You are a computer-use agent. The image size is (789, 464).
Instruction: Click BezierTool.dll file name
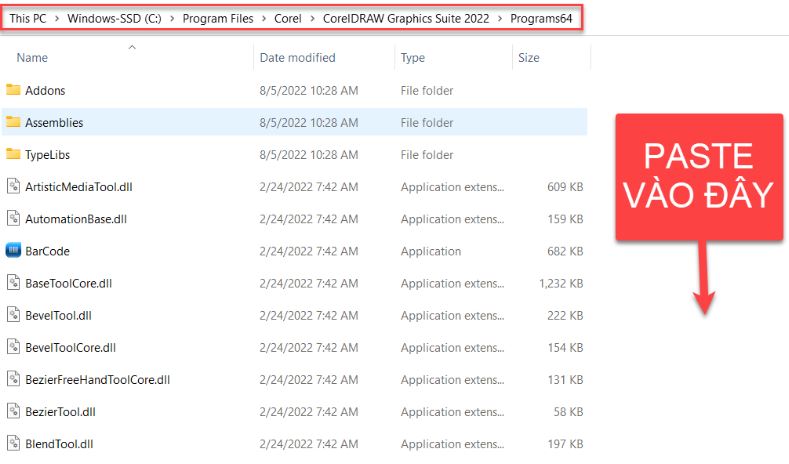coord(60,412)
